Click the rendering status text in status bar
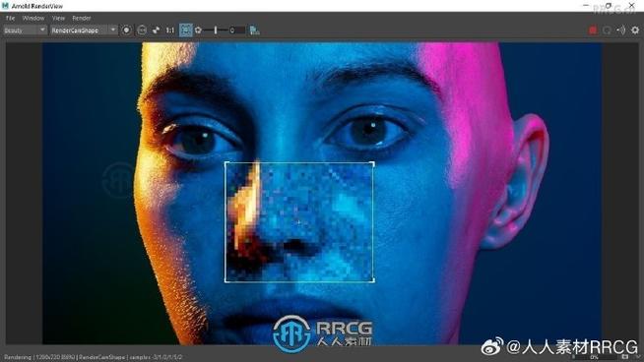Viewport: 644px width, 362px height. [93, 357]
